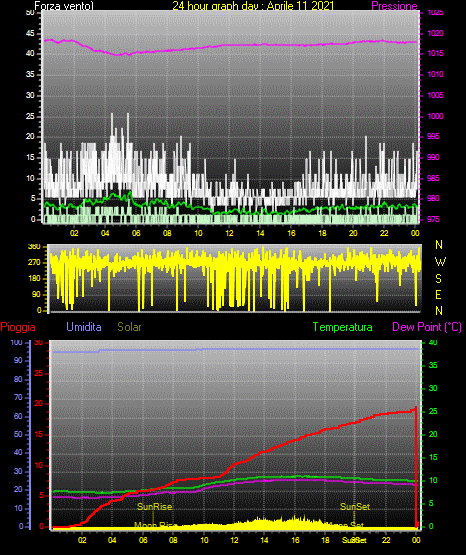Screen dimensions: 466x555
Task: Click hour 22 on bottom graph axis
Action: [x=386, y=540]
